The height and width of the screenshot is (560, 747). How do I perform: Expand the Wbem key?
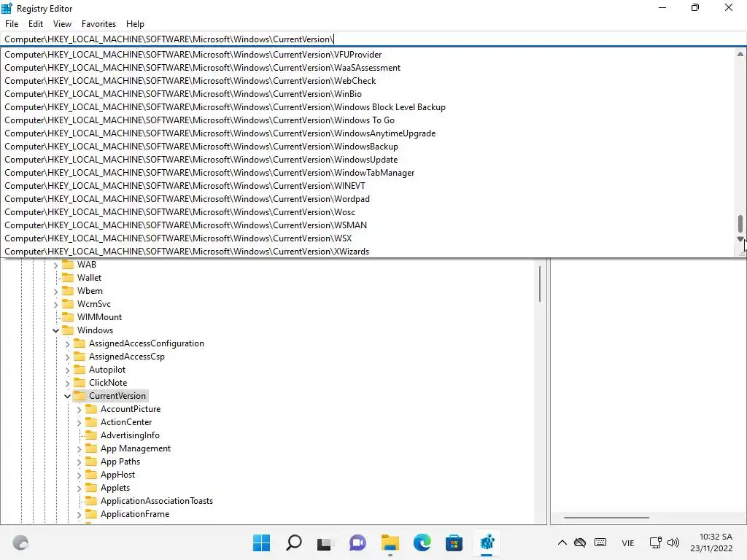pos(55,291)
